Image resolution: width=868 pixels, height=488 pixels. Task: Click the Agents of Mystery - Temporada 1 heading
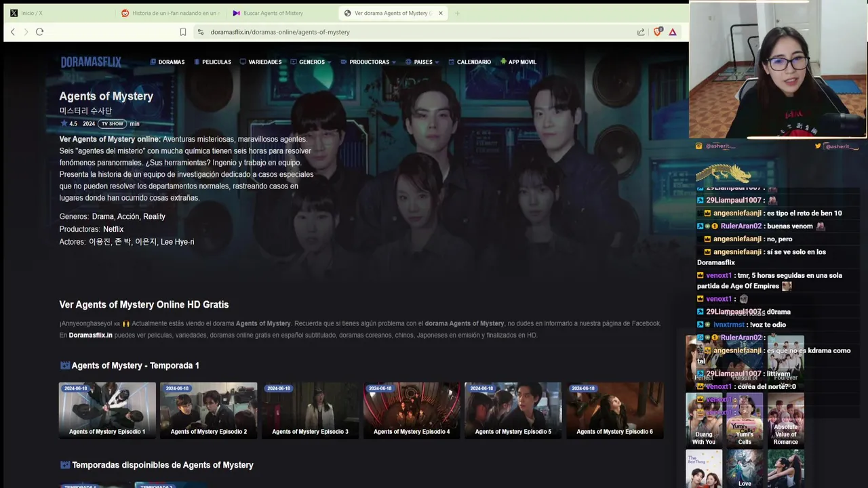(135, 365)
